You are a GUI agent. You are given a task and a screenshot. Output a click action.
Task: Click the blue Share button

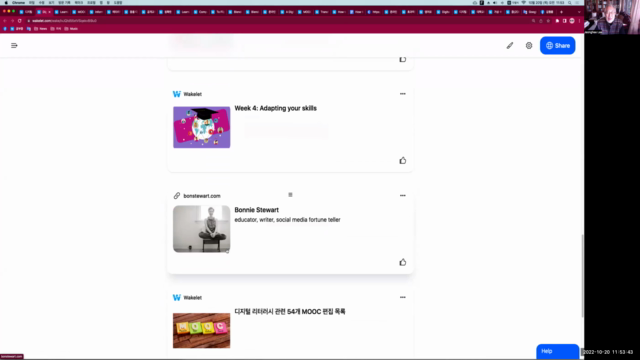pyautogui.click(x=558, y=45)
